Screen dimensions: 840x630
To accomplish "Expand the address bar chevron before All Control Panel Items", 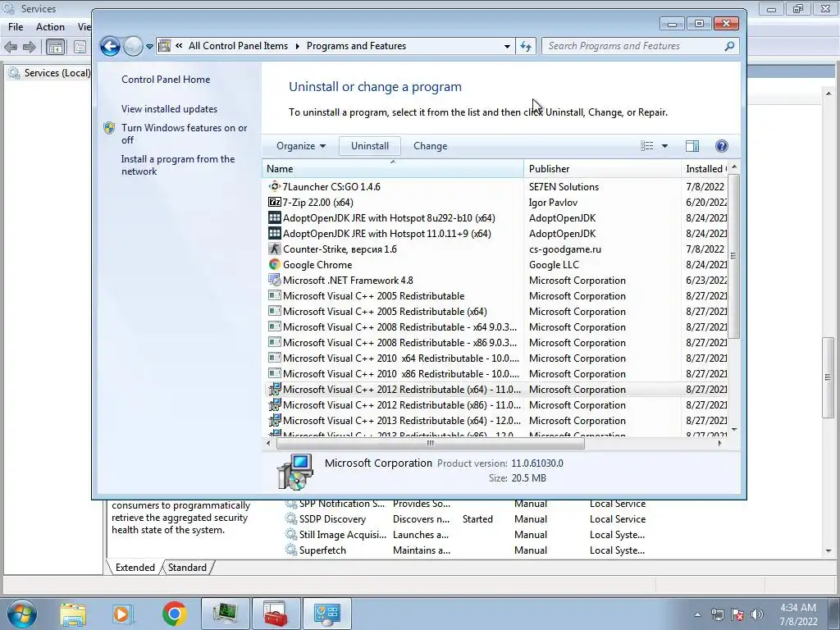I will tap(178, 46).
